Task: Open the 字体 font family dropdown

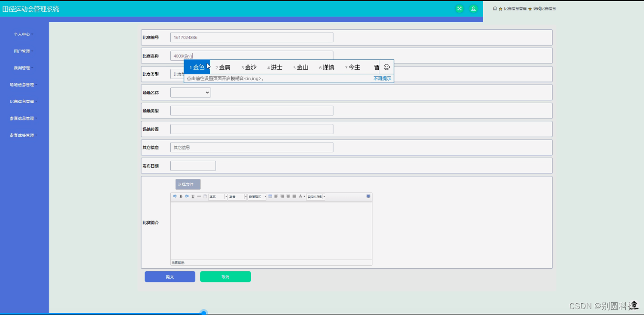Action: pos(218,197)
